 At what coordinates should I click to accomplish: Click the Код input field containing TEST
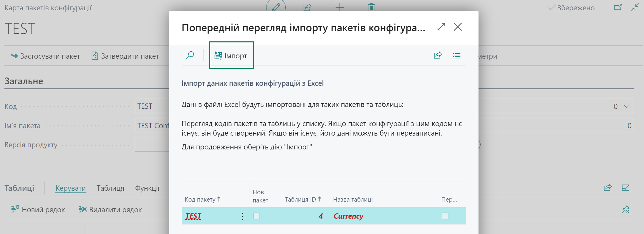point(152,106)
